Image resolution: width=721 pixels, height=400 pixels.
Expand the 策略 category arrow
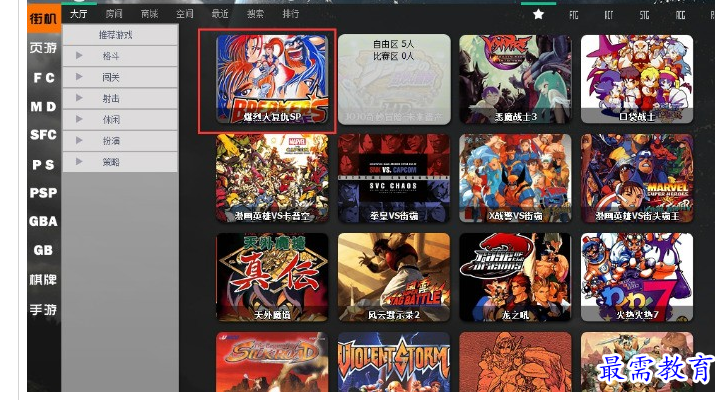[79, 161]
